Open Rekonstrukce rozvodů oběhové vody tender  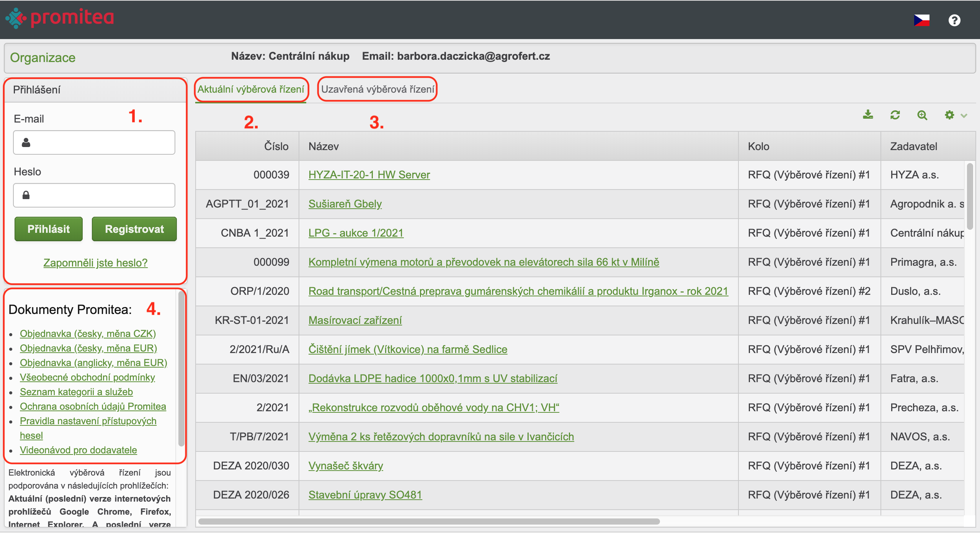coord(434,407)
